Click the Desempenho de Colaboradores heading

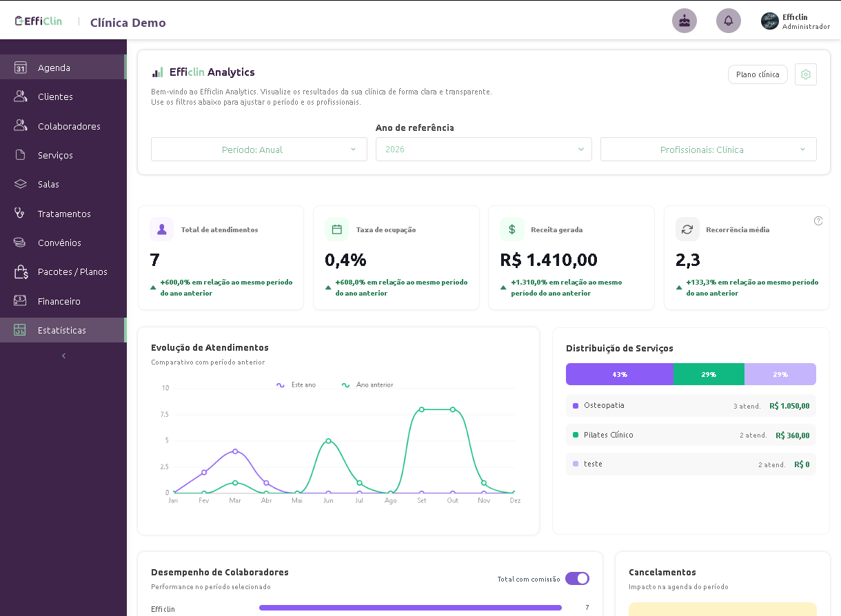tap(220, 572)
